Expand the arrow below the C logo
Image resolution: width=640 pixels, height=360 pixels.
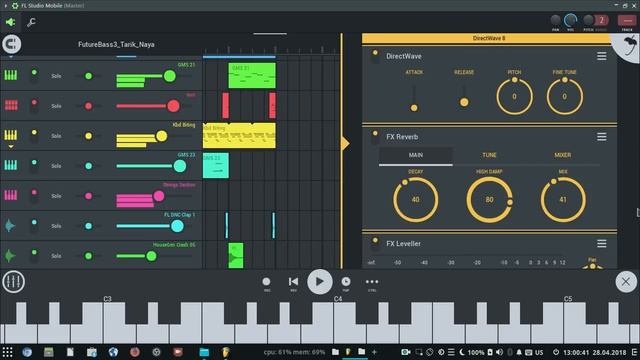(x=11, y=57)
